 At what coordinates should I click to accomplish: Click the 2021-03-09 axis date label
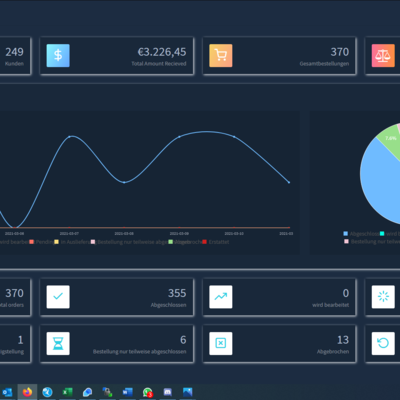click(179, 233)
